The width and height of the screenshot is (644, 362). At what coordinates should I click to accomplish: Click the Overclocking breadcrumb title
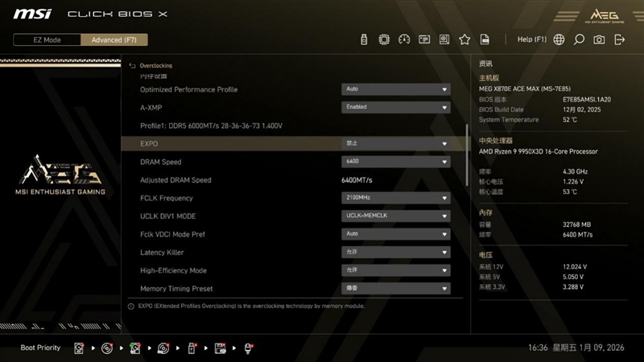(x=155, y=66)
